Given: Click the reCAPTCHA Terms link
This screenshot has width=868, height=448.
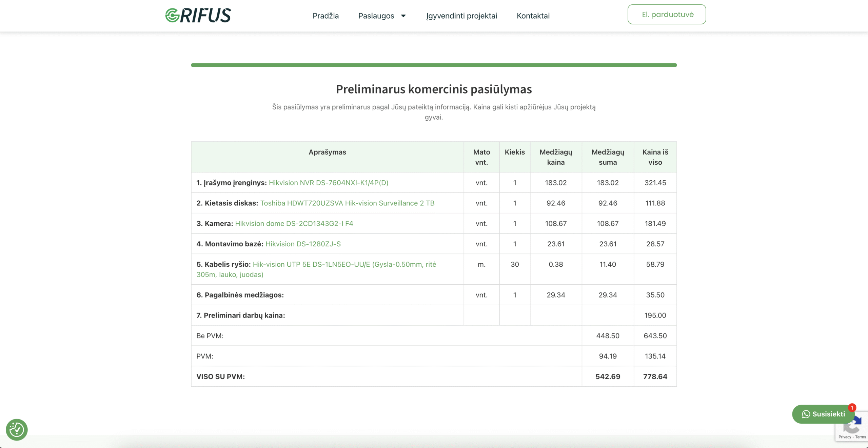Looking at the screenshot, I should click(861, 437).
